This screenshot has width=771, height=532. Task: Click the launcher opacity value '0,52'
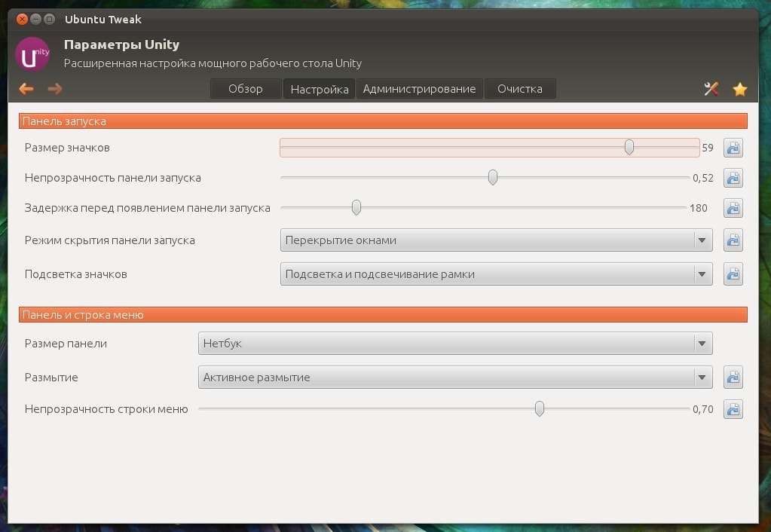[703, 178]
